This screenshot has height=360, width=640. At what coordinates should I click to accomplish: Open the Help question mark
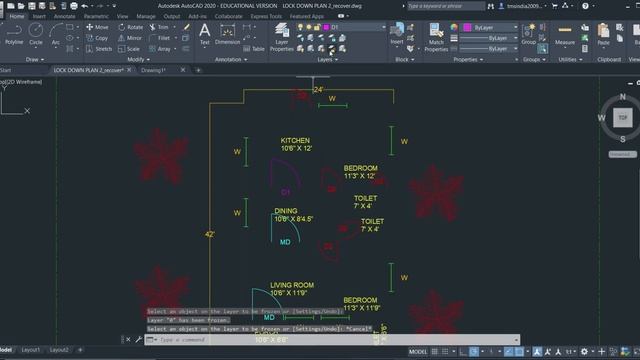pos(585,6)
